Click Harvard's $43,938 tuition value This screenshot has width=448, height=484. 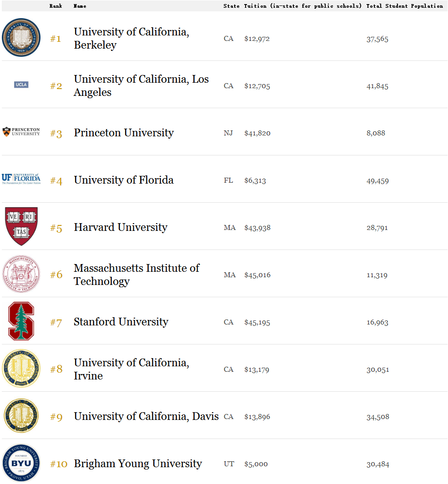tap(257, 228)
